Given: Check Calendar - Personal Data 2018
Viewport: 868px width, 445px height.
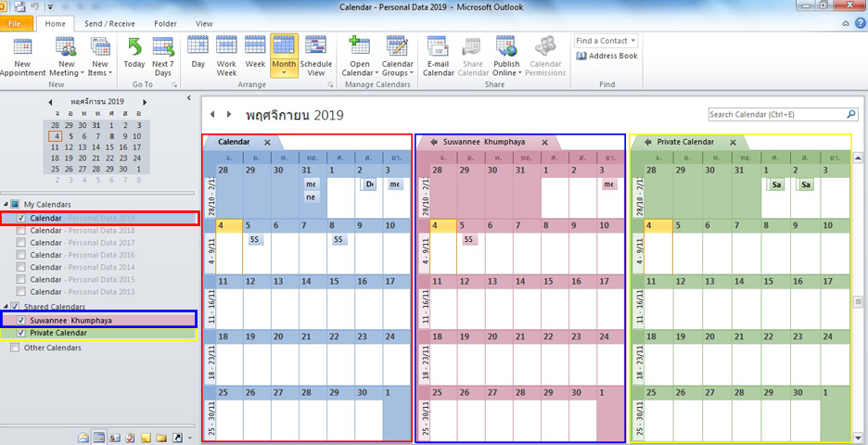Looking at the screenshot, I should click(21, 230).
